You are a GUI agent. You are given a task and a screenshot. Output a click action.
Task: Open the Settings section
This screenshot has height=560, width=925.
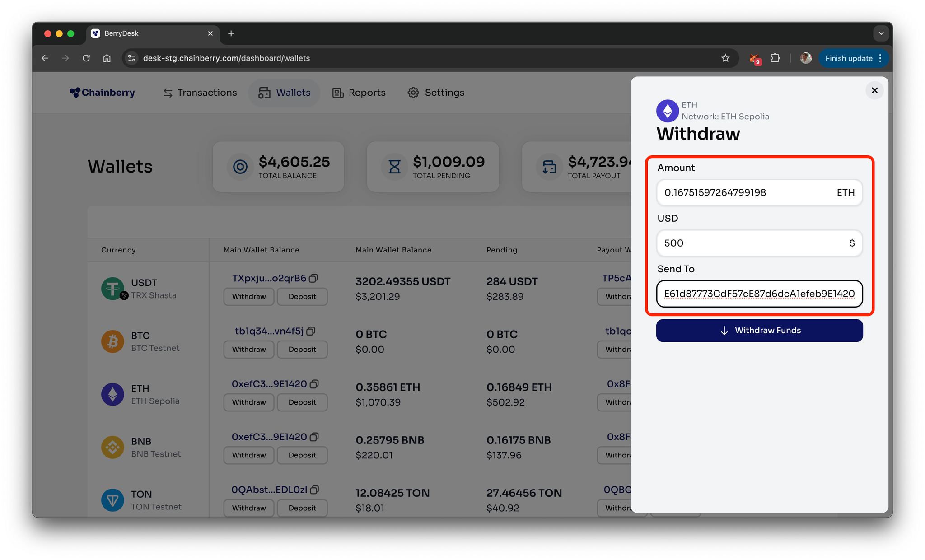click(436, 93)
